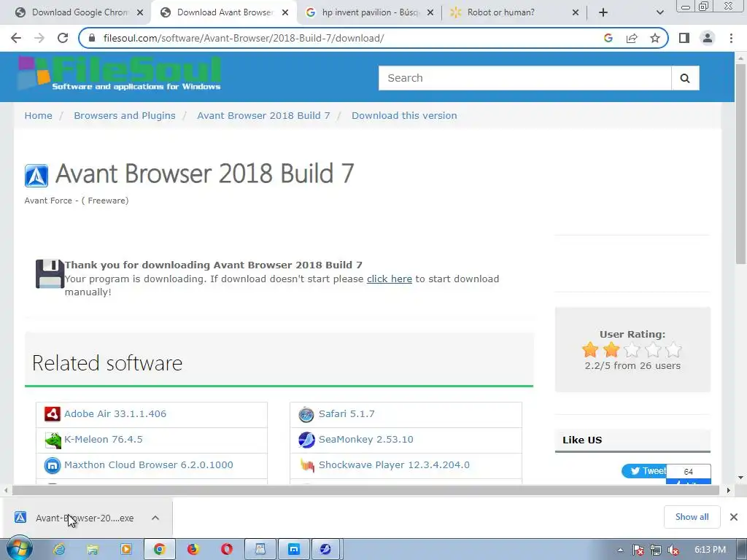Expand options for the Avant-Browser exe download
Screen dimensions: 747x560
[155, 518]
